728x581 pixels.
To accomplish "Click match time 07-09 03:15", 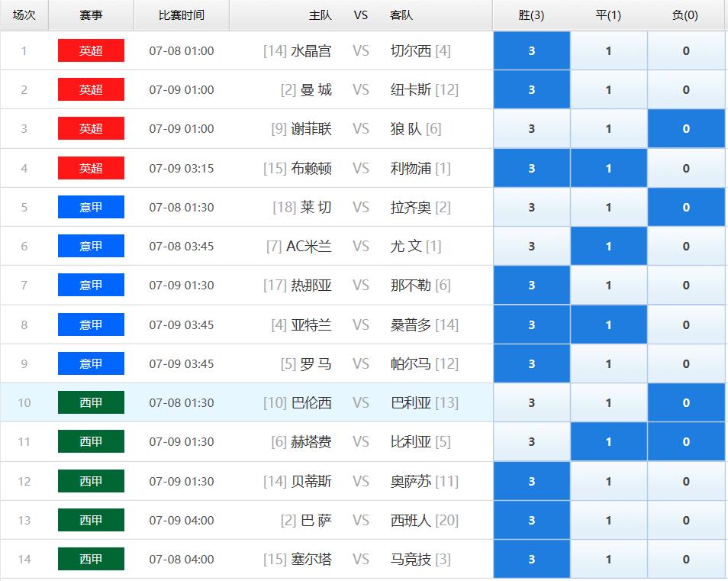I will pyautogui.click(x=182, y=169).
